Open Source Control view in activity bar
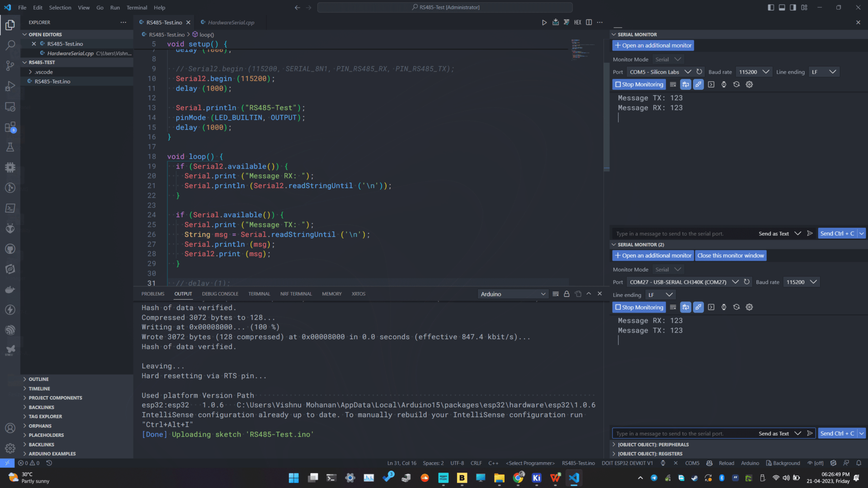 (10, 66)
